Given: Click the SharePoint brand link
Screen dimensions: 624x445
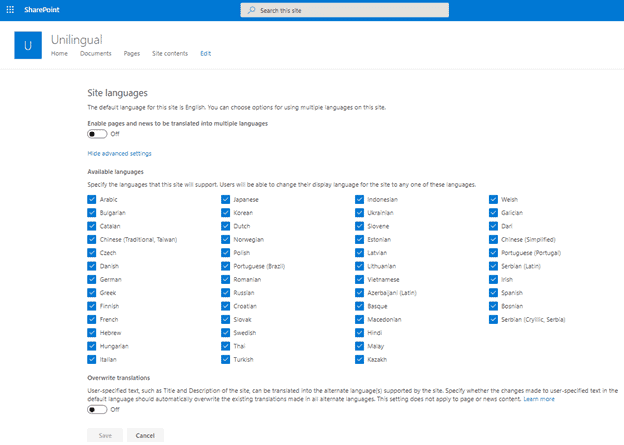Looking at the screenshot, I should (x=42, y=10).
